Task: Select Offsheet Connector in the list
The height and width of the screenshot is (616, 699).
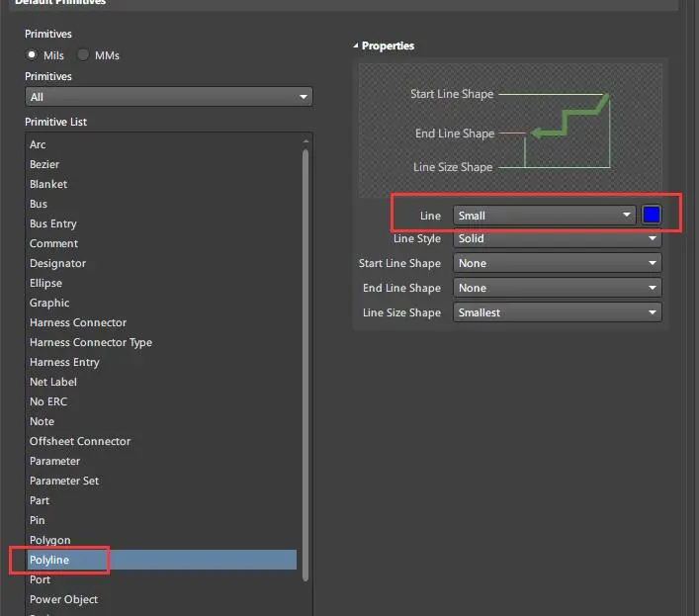Action: pyautogui.click(x=80, y=441)
